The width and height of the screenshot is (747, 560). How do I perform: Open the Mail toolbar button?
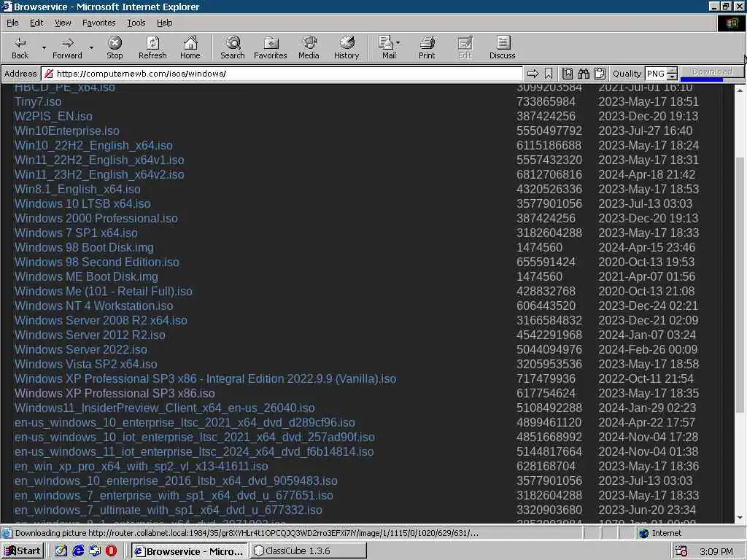point(387,47)
